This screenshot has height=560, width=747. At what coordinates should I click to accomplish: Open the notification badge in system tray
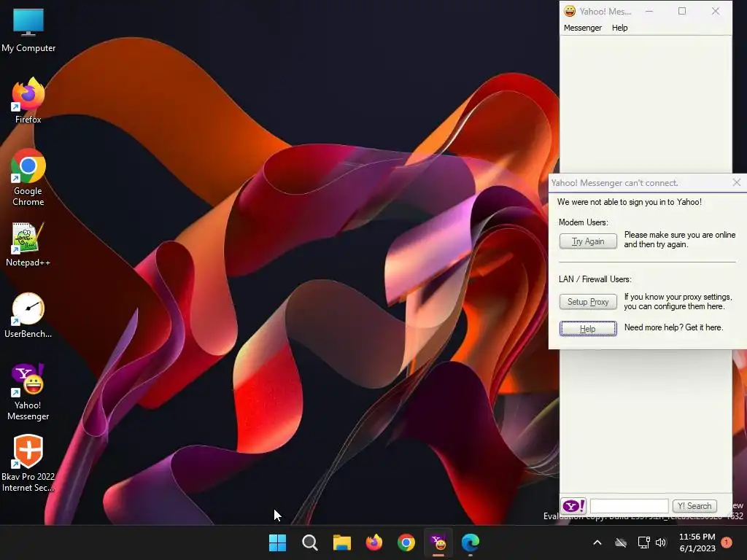(727, 542)
